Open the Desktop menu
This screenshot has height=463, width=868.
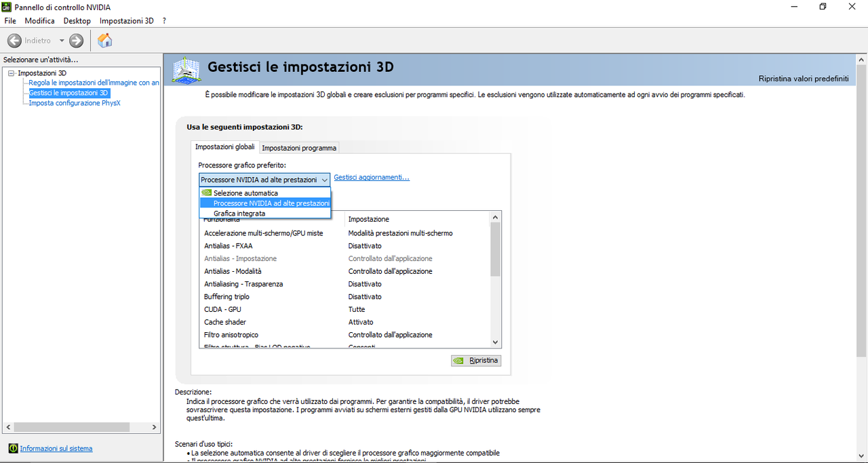77,21
